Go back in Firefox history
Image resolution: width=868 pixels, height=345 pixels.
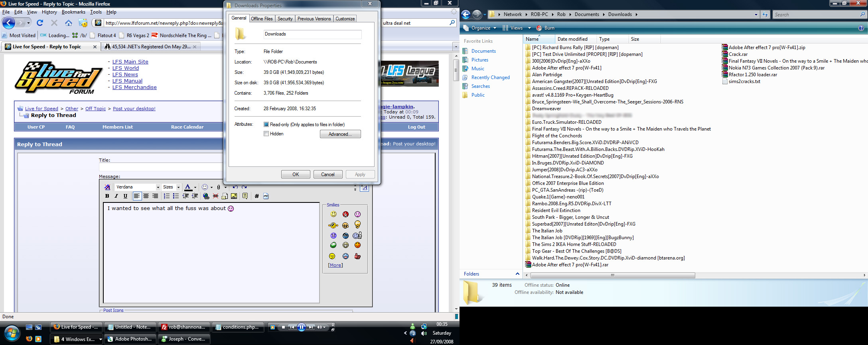pyautogui.click(x=9, y=23)
